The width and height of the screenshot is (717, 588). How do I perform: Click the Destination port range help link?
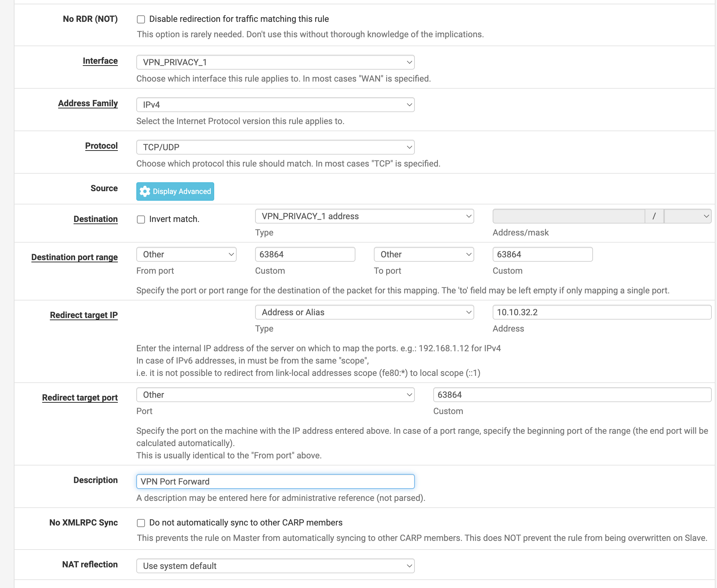coord(74,257)
